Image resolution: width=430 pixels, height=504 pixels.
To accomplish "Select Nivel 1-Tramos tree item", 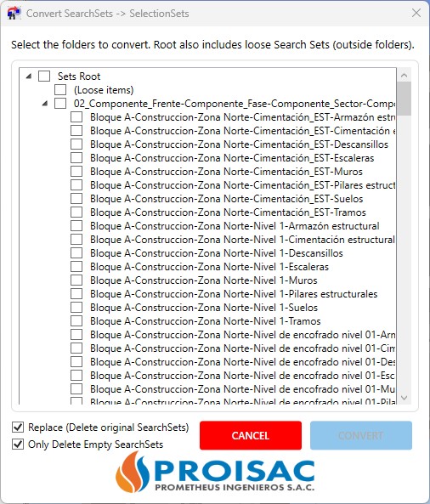I will (206, 320).
